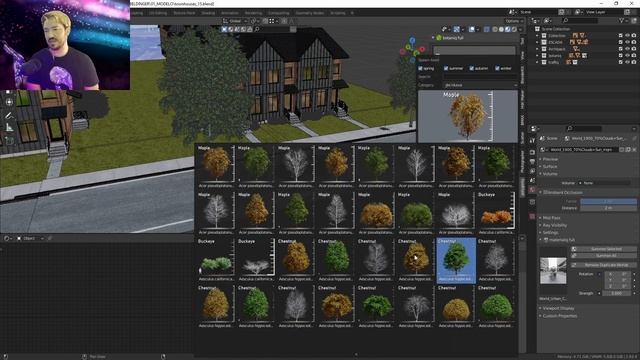The width and height of the screenshot is (640, 360).
Task: Add a new workspace with plus button
Action: click(x=352, y=13)
